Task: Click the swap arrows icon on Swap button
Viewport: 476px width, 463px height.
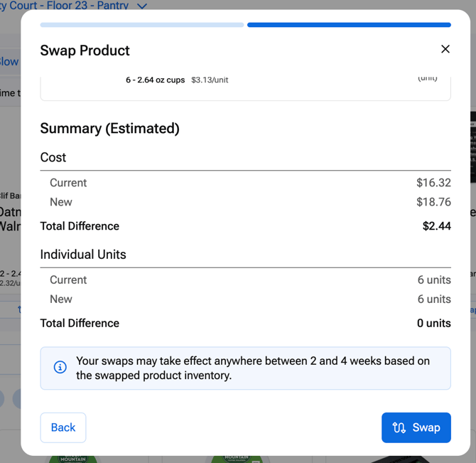Action: pyautogui.click(x=399, y=427)
